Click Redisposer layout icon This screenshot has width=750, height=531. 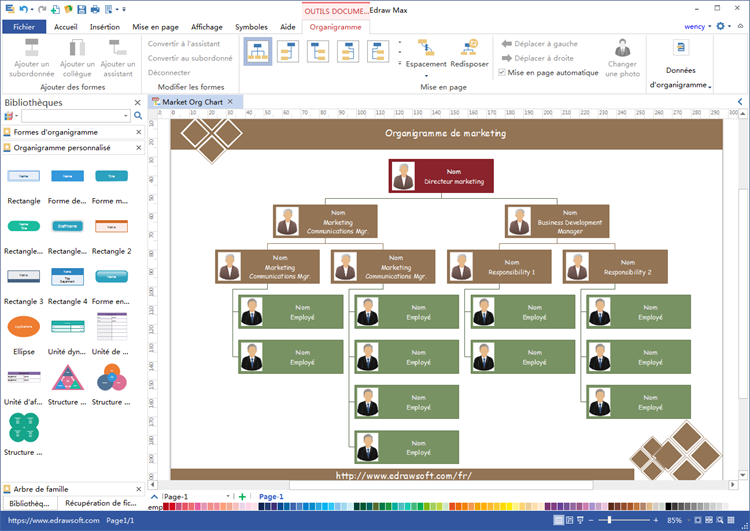coord(469,53)
